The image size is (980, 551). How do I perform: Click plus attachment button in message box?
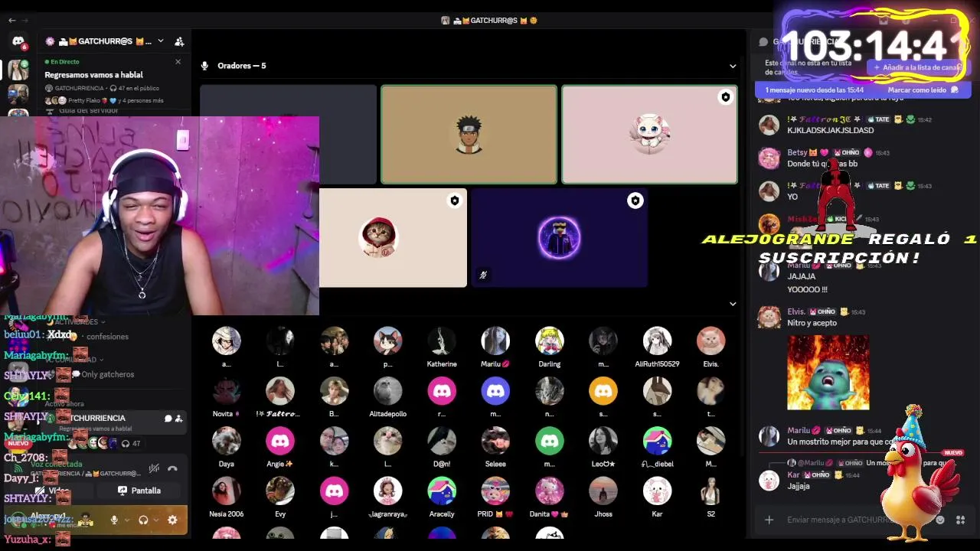(x=769, y=520)
